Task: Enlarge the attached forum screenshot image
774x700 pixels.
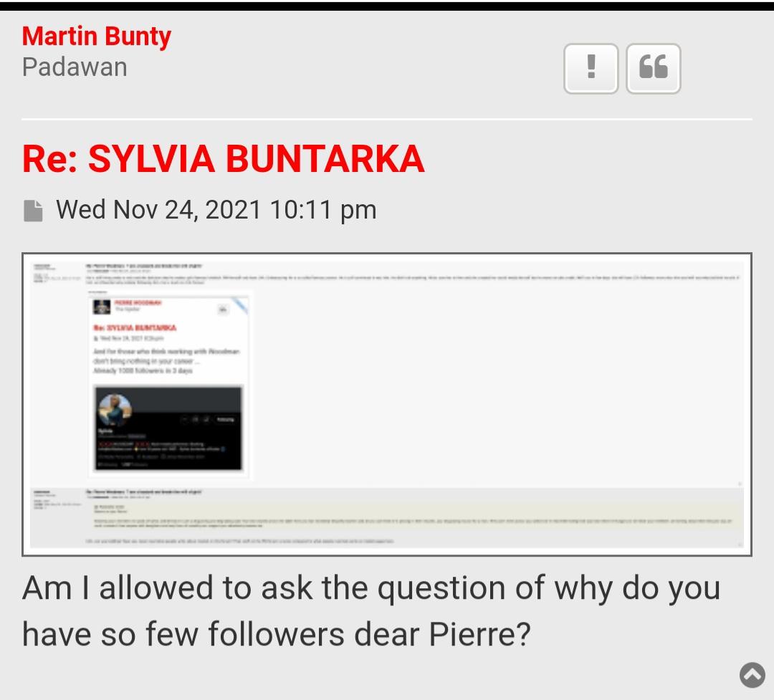Action: point(387,404)
